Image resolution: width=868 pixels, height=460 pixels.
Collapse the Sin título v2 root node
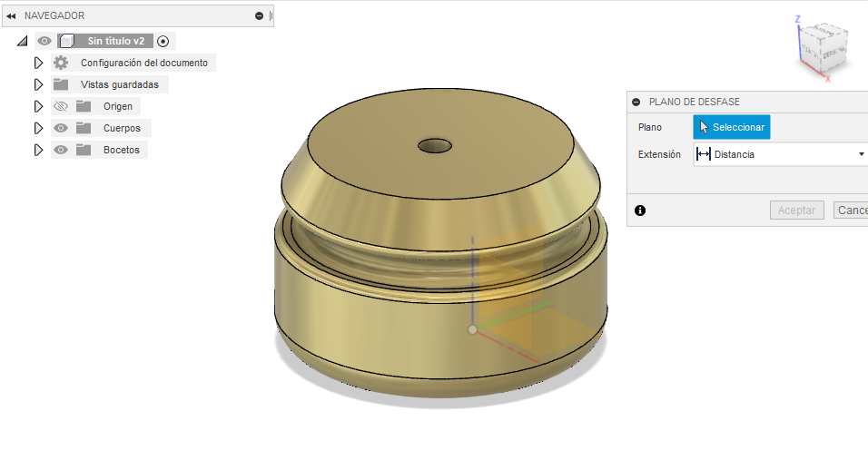coord(22,41)
